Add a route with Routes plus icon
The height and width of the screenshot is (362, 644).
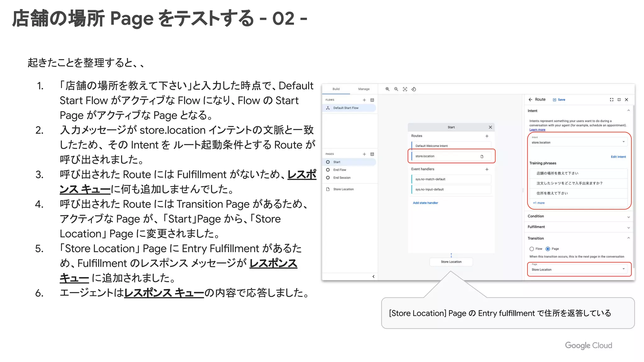coord(487,136)
